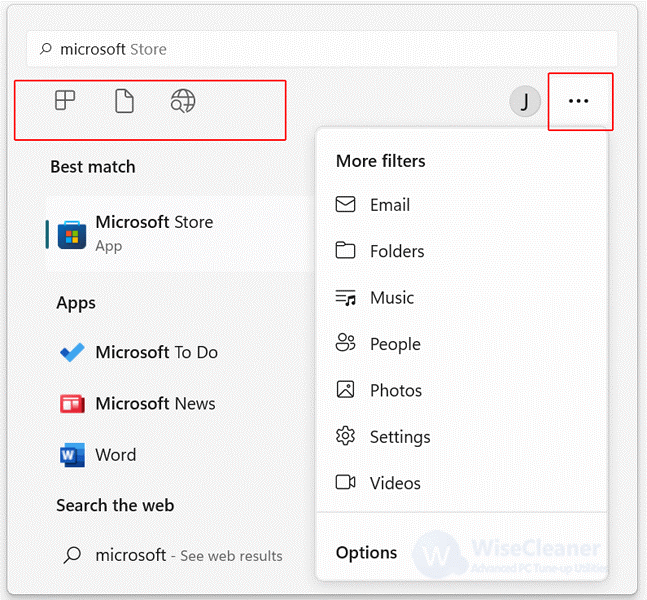
Task: Toggle the three-dot more filters menu
Action: (579, 101)
